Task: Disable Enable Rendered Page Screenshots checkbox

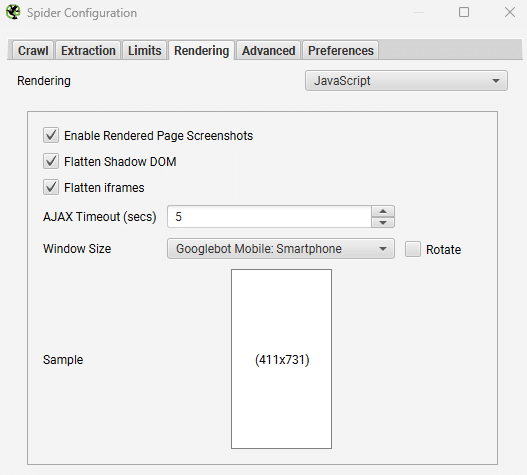Action: (x=51, y=135)
